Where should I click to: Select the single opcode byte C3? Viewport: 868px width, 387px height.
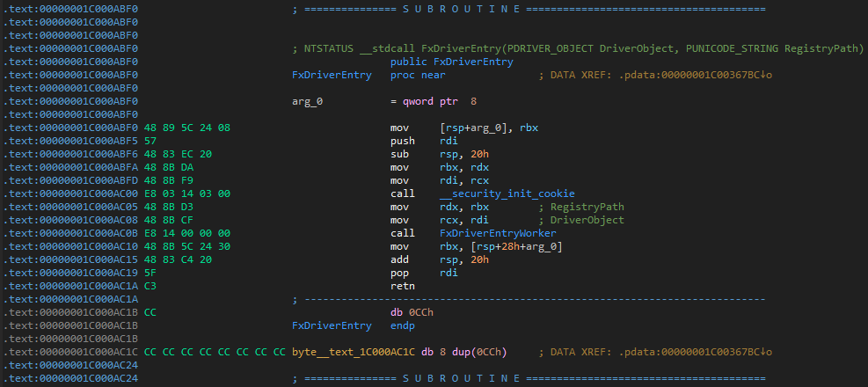coord(150,286)
